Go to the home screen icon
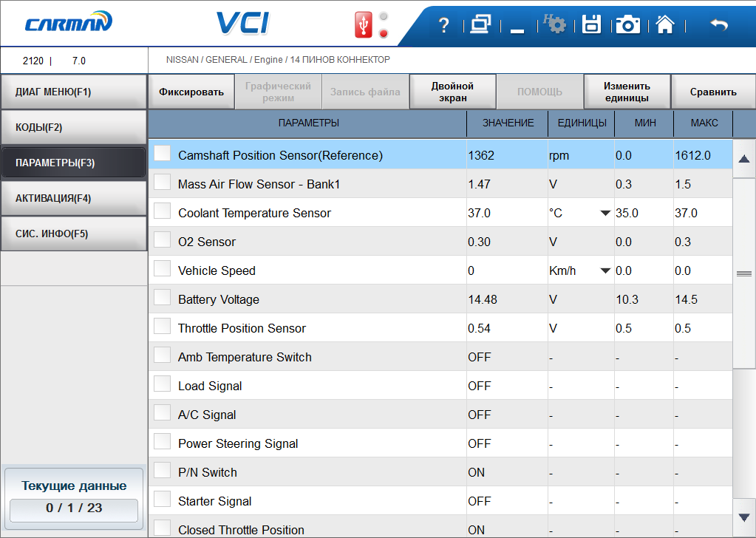The image size is (756, 538). [665, 24]
